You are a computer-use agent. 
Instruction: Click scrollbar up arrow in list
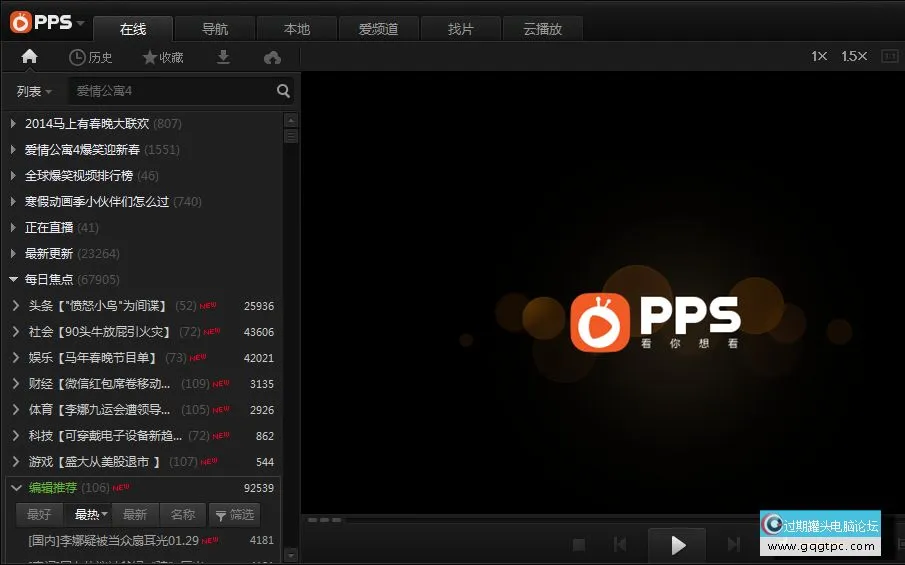point(291,121)
